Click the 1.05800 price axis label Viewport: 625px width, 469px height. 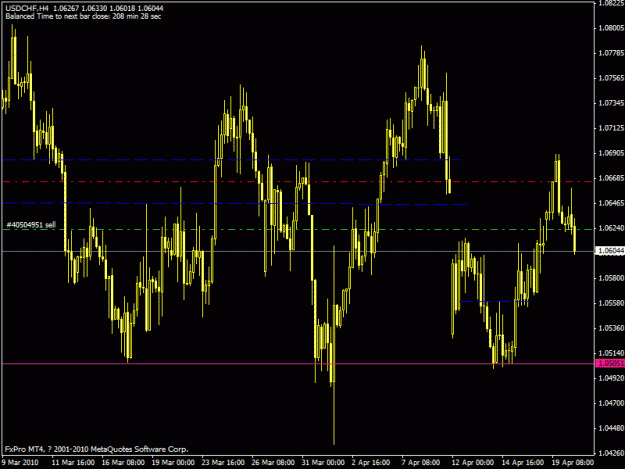click(611, 278)
